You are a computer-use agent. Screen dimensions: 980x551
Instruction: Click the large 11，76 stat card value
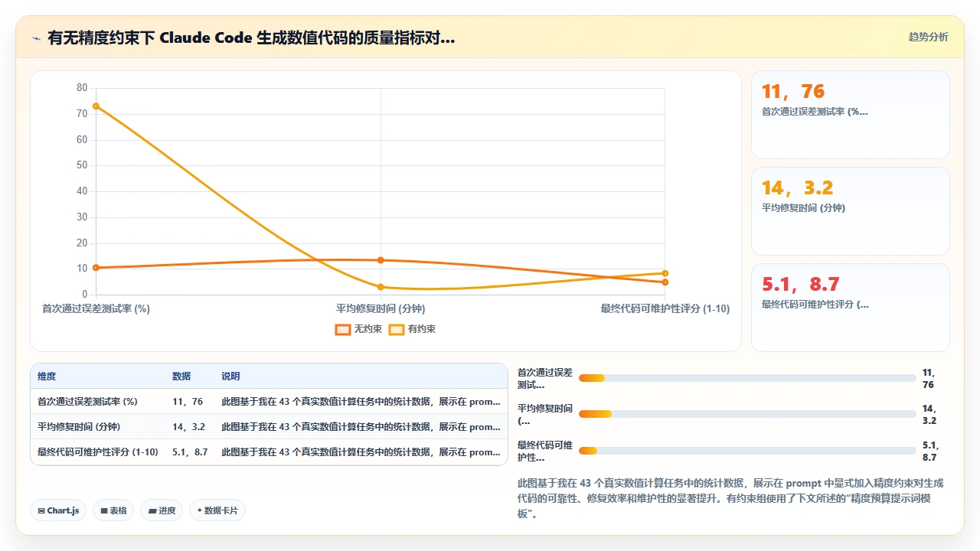(793, 92)
